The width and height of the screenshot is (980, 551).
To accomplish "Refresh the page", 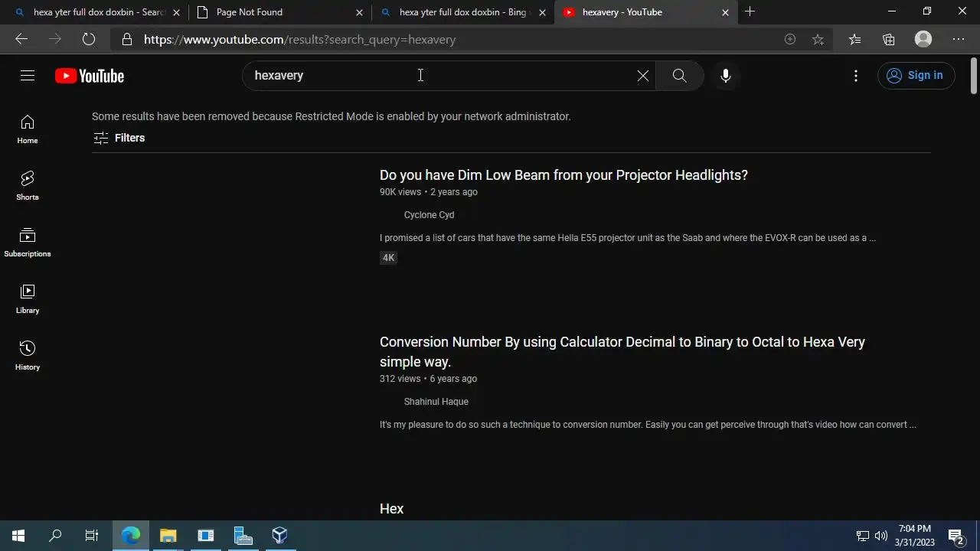I will [89, 39].
